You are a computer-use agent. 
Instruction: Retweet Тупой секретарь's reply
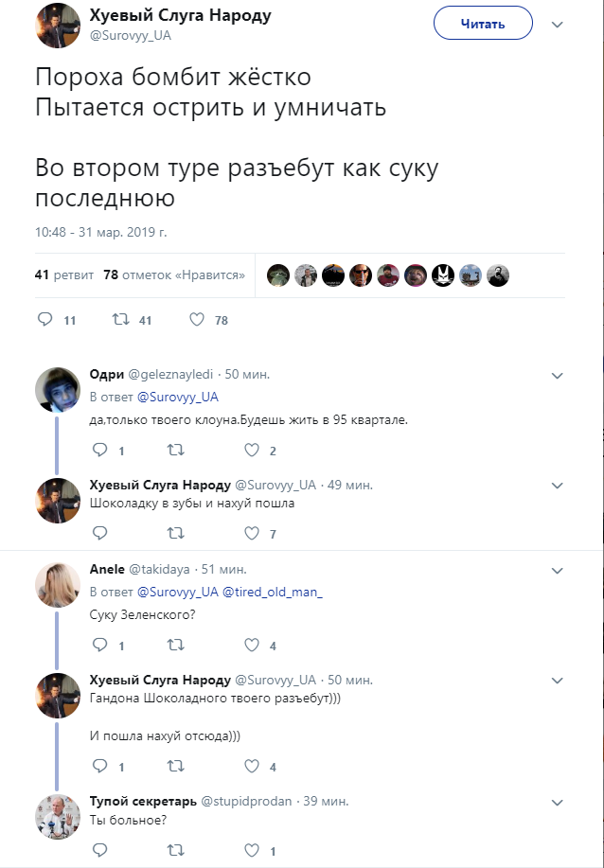[x=175, y=850]
